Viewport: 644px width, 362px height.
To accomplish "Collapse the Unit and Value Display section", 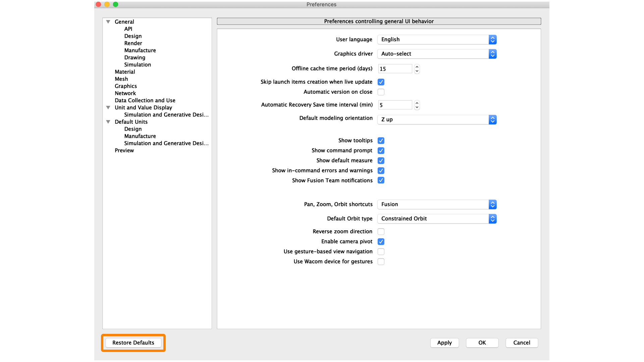I will pos(108,108).
